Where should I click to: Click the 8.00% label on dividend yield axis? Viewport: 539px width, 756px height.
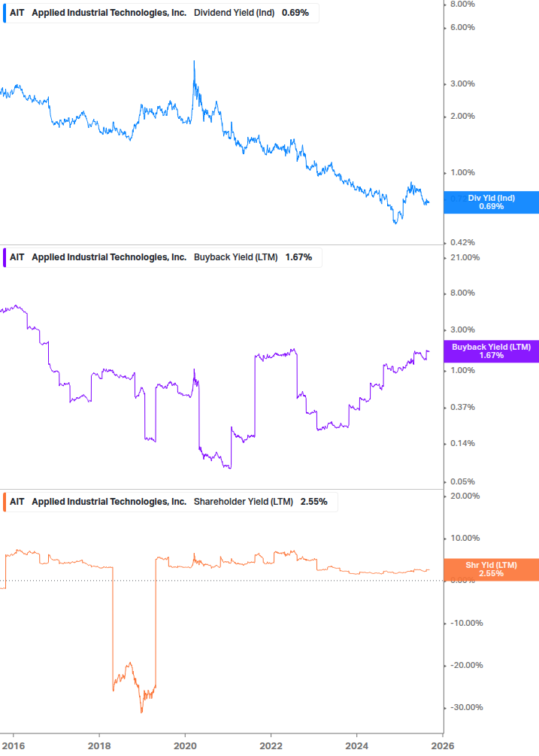462,5
